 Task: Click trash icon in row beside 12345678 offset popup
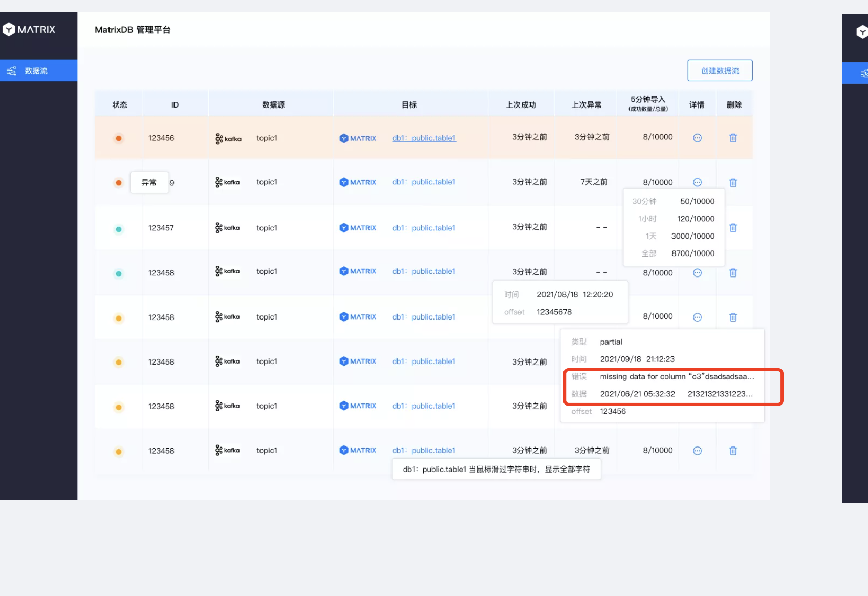coord(733,317)
